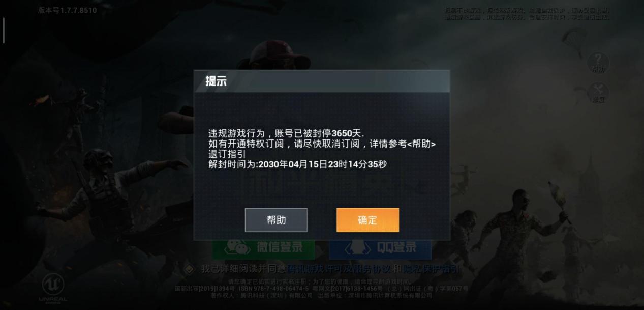Screen dimensions: 644x310
Task: Toggle the agreement diamond checkbox
Action: coord(189,269)
